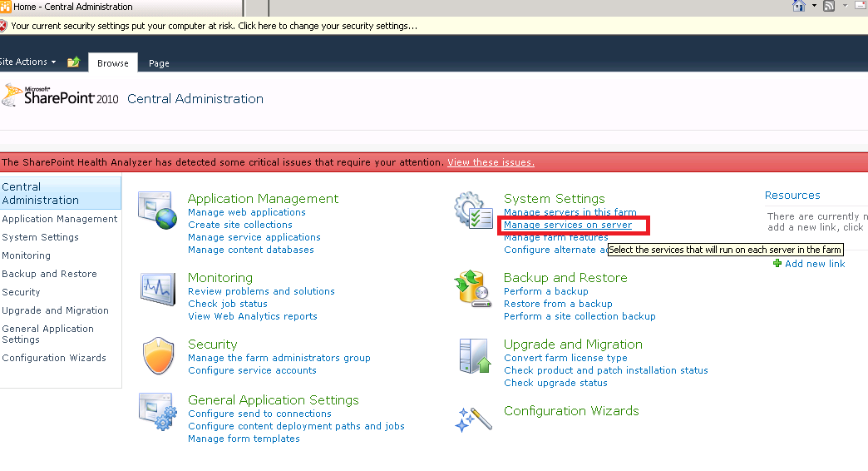Open Restore from a backup link
The height and width of the screenshot is (471, 868).
tap(558, 304)
